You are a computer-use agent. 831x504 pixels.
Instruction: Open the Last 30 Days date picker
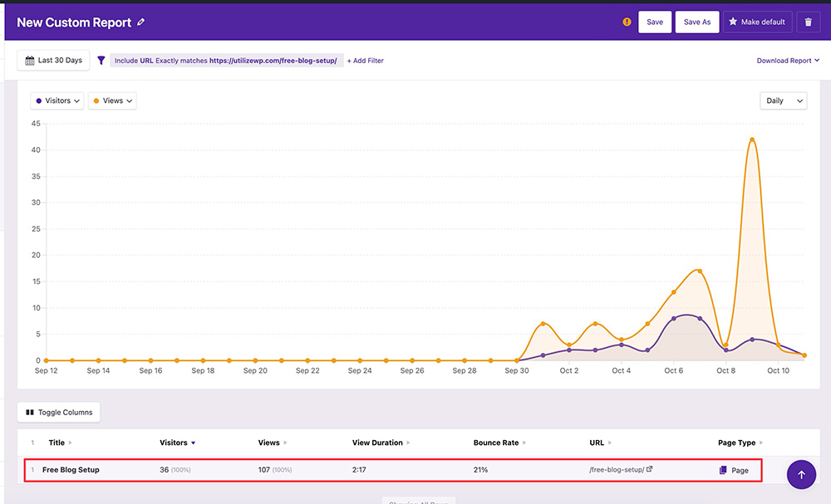tap(54, 61)
